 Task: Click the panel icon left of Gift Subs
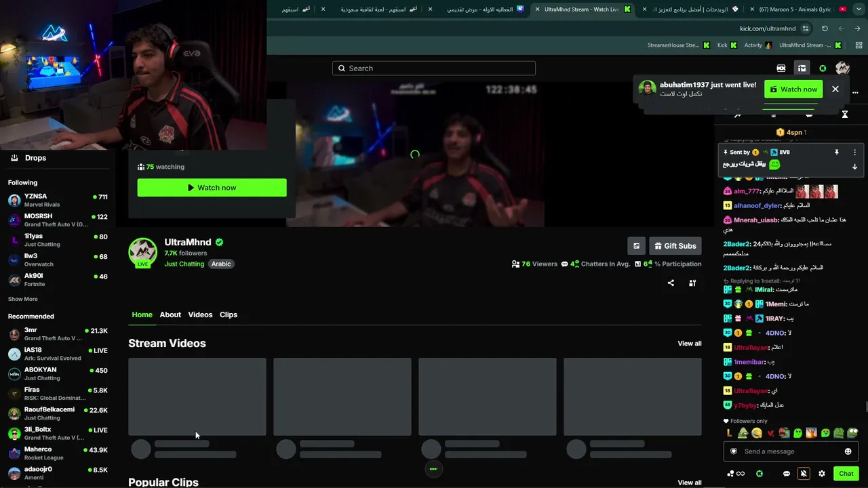coord(636,246)
